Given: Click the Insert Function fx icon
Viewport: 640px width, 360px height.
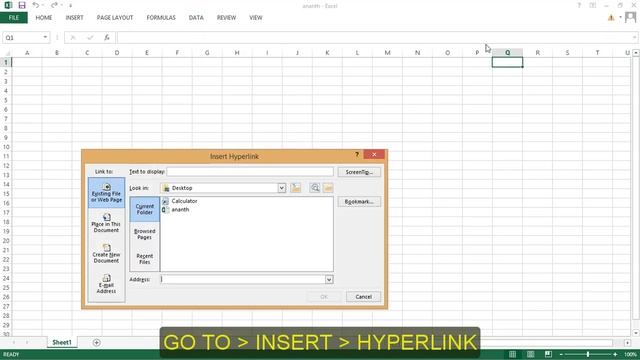Looking at the screenshot, I should (107, 38).
